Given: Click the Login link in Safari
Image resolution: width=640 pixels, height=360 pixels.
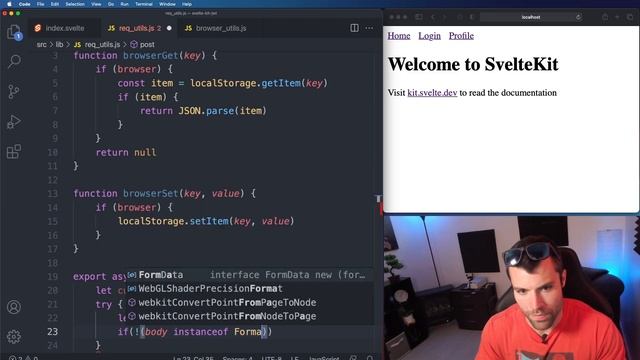Looking at the screenshot, I should pos(429,36).
